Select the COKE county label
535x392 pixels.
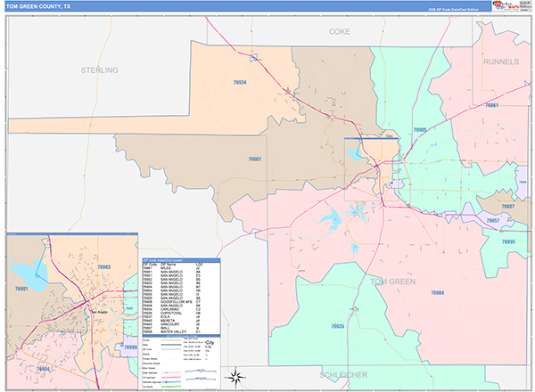340,31
